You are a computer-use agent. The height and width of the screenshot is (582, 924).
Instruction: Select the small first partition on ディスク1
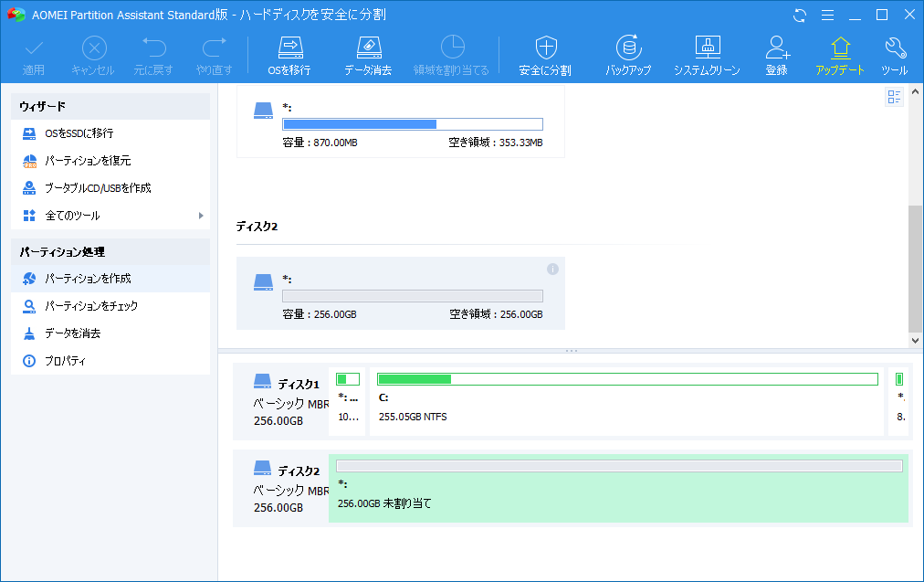coord(348,402)
